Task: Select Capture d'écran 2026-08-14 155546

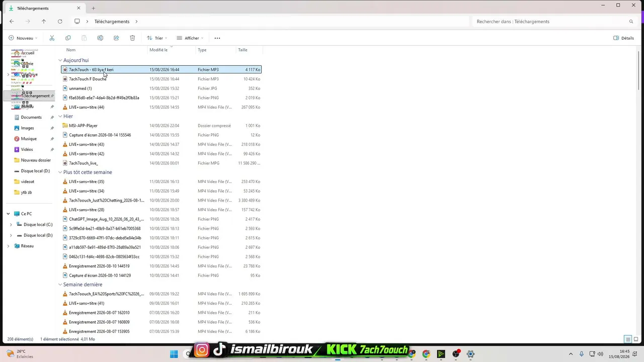Action: pos(161,135)
